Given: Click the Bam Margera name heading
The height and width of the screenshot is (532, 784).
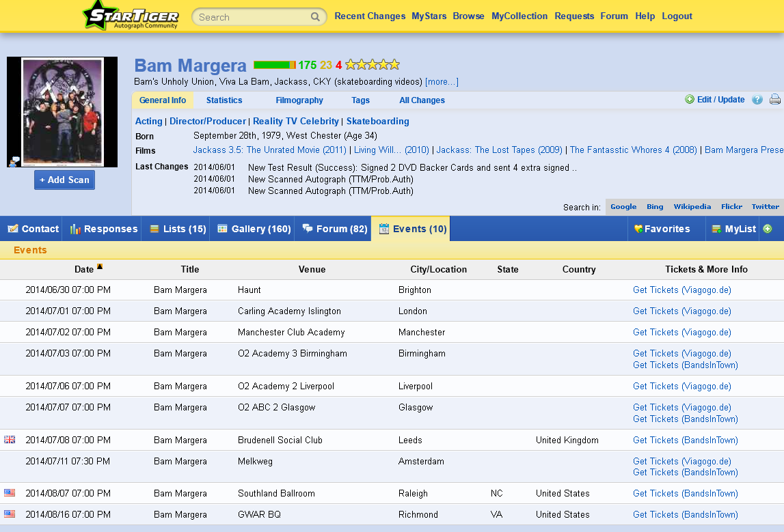Looking at the screenshot, I should [x=191, y=66].
